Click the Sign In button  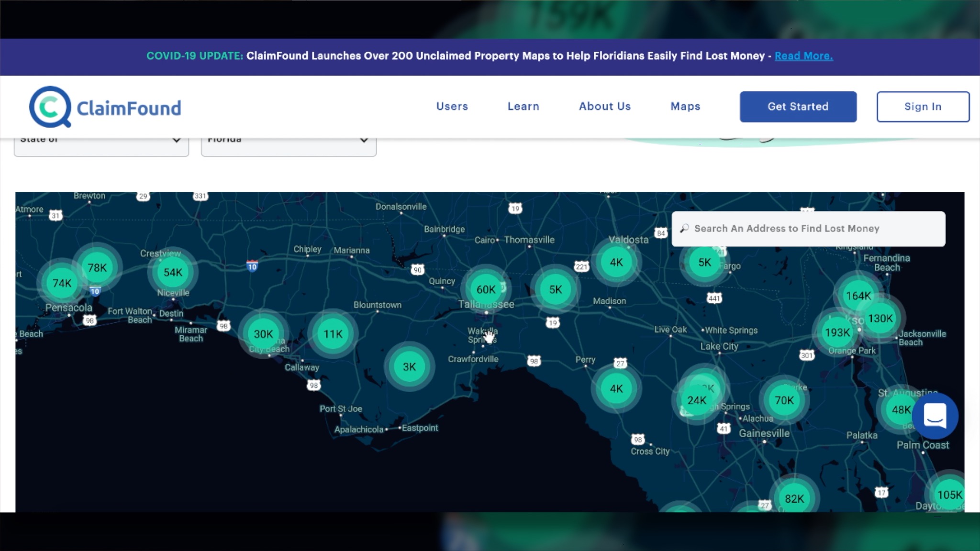tap(923, 107)
